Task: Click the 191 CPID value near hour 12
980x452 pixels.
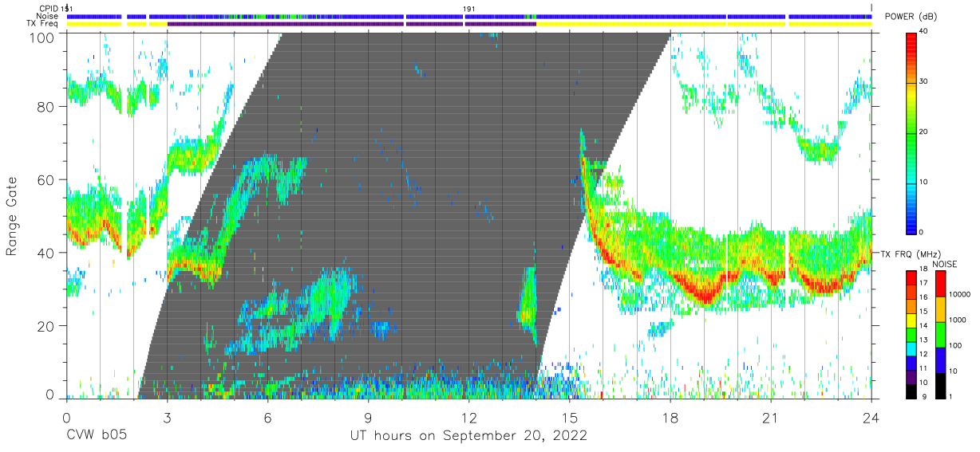Action: (469, 8)
